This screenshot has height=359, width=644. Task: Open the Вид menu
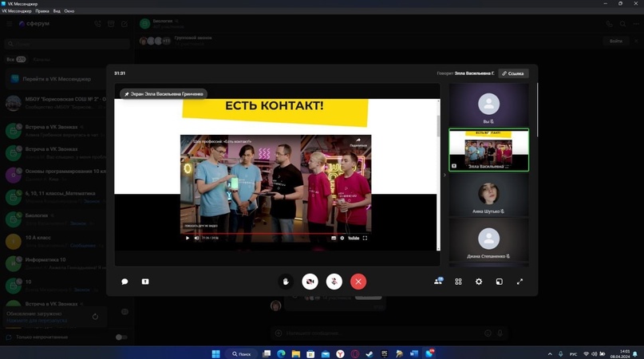57,11
